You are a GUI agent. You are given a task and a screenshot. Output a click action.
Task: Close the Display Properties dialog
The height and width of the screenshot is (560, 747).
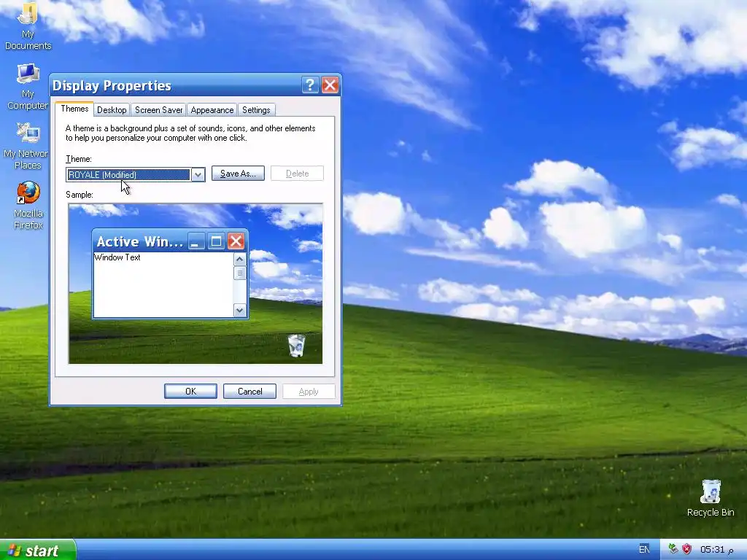[x=330, y=85]
